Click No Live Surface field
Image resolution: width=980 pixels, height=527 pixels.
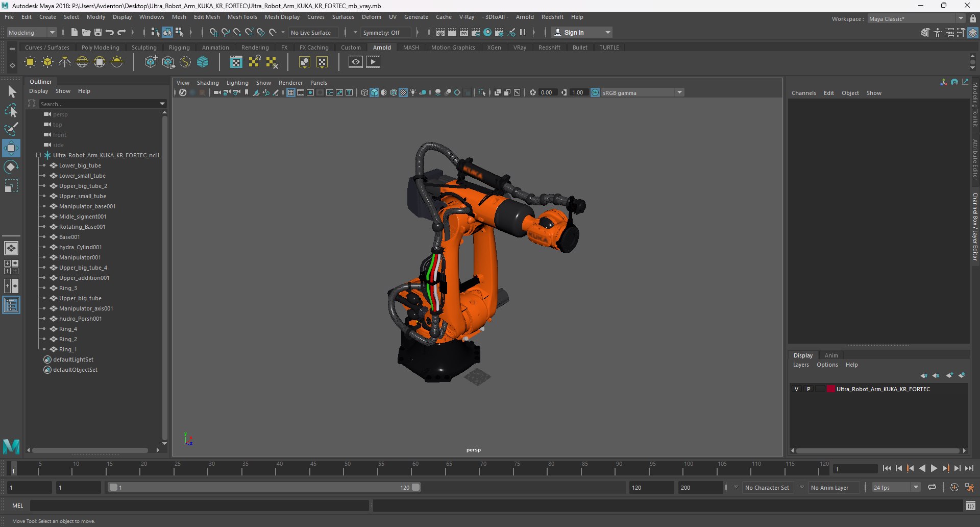[314, 33]
